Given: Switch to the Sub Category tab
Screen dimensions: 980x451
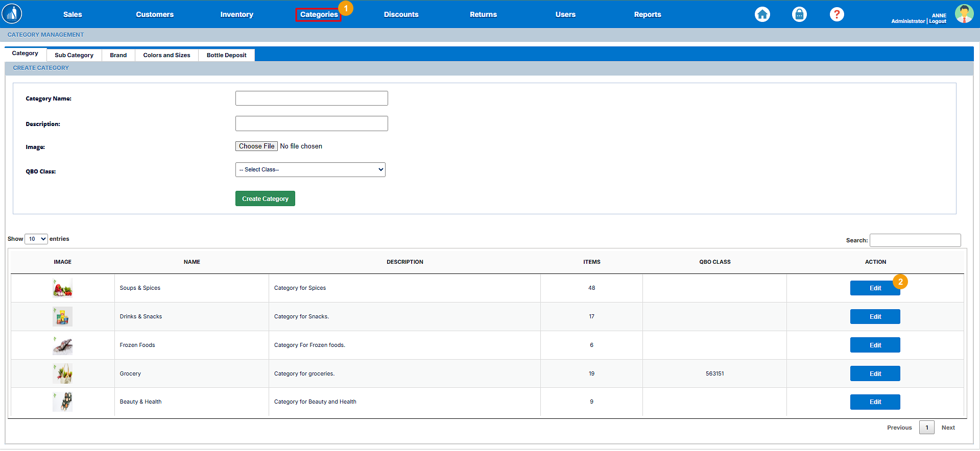Looking at the screenshot, I should [74, 55].
